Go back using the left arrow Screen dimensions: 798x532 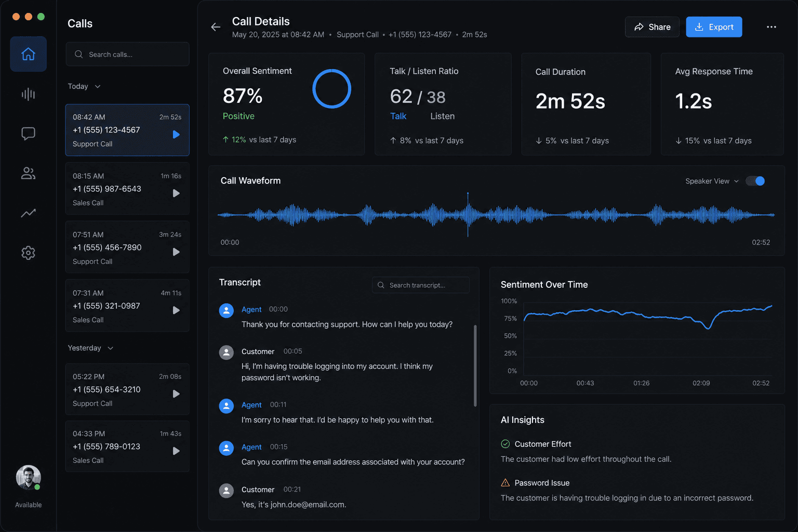[216, 27]
